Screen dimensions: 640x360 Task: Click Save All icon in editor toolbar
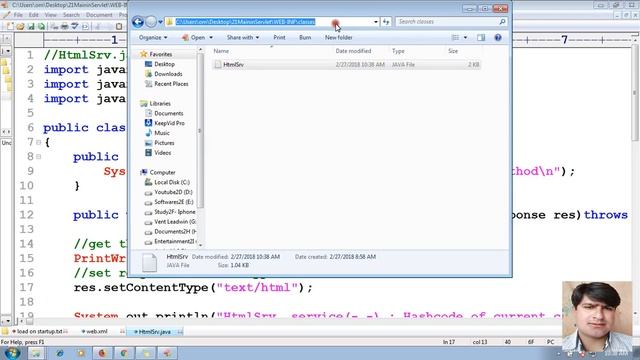point(41,27)
